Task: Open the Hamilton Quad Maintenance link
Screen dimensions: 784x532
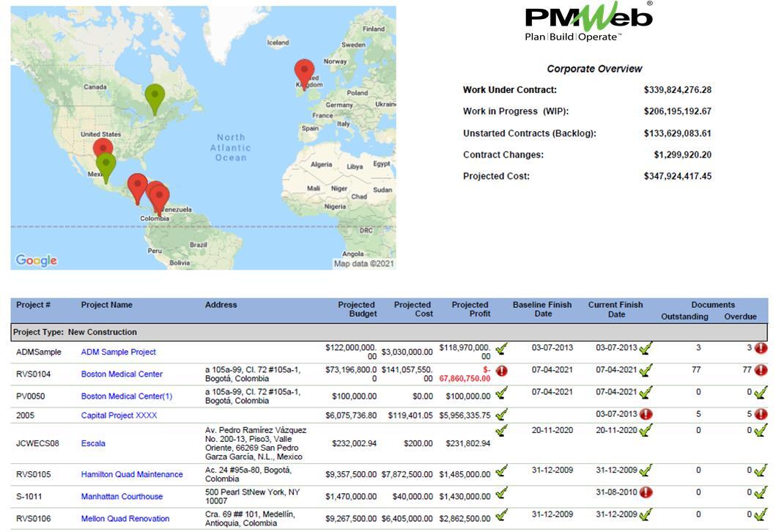Action: (132, 475)
